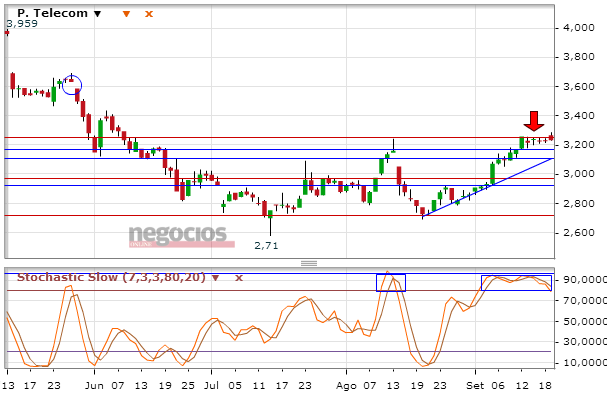607x396 pixels.
Task: Select the Stochastic Slow (7,3,3,80,20) label
Action: (111, 277)
